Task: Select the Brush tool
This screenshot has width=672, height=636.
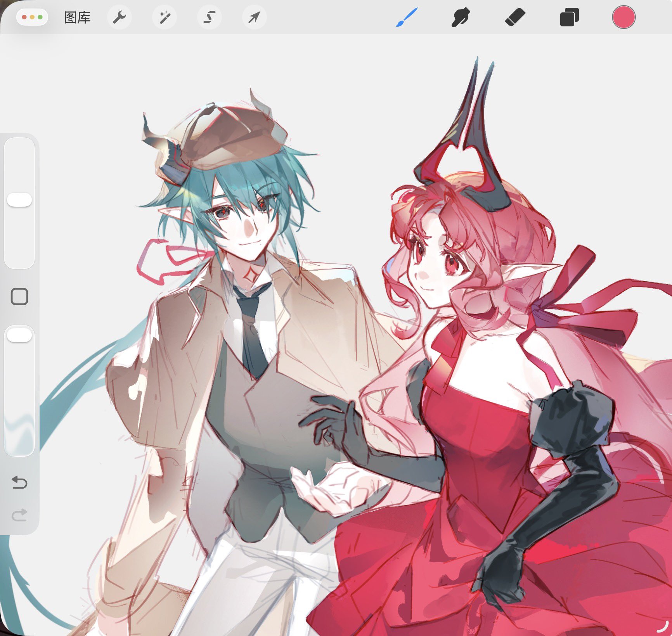Action: [406, 17]
